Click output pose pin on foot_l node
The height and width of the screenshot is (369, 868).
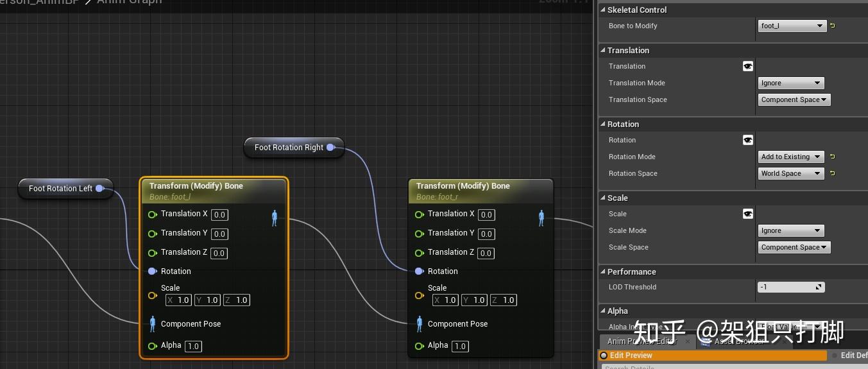(275, 218)
